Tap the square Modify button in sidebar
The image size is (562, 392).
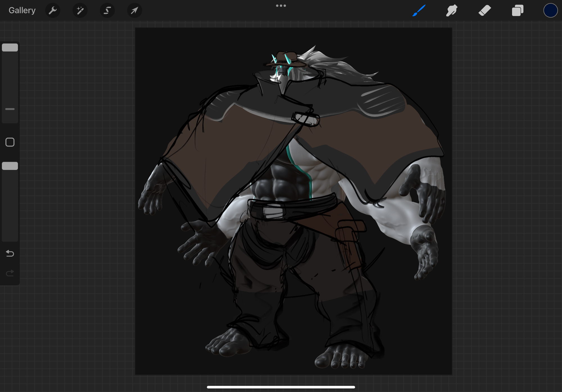pos(10,142)
